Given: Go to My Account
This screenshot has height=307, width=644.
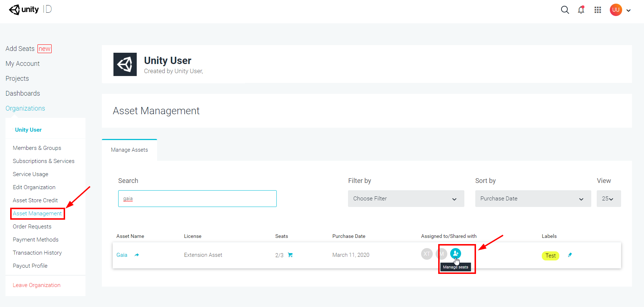Looking at the screenshot, I should pyautogui.click(x=23, y=64).
